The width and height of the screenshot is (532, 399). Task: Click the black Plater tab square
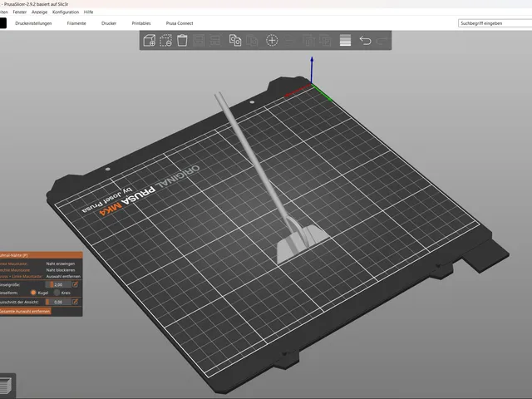(x=2, y=23)
